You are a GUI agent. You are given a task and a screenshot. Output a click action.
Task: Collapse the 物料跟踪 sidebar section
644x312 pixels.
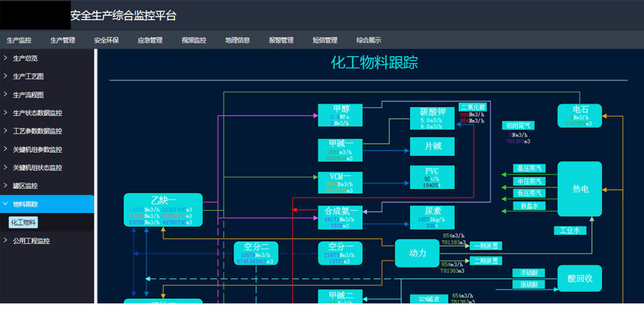[x=25, y=204]
